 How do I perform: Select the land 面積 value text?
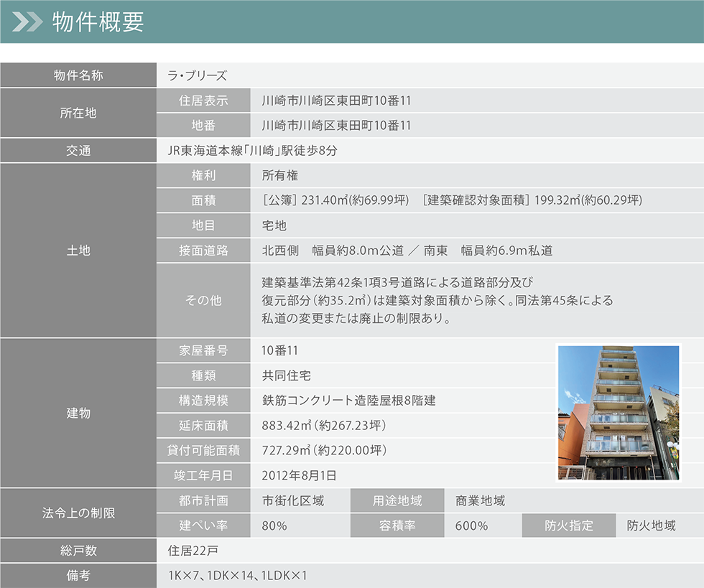point(452,201)
